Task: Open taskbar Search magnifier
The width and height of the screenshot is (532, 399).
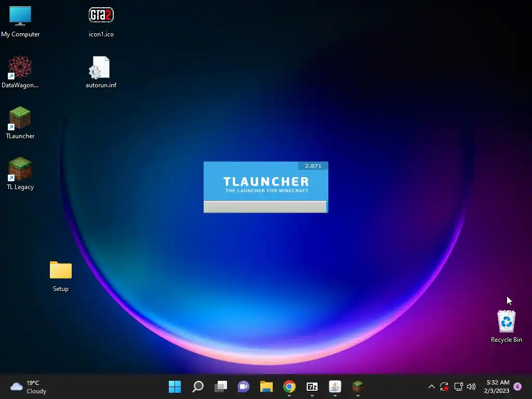Action: pyautogui.click(x=198, y=387)
